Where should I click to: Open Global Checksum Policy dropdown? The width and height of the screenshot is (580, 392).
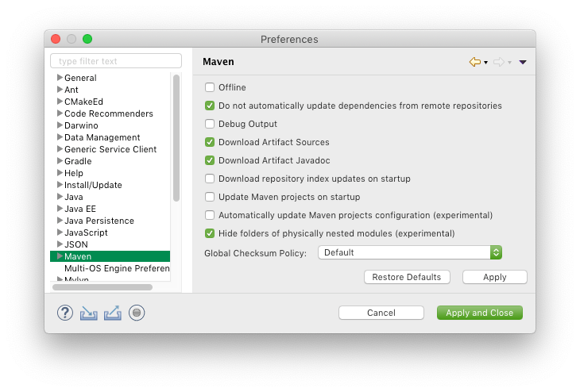pyautogui.click(x=409, y=252)
